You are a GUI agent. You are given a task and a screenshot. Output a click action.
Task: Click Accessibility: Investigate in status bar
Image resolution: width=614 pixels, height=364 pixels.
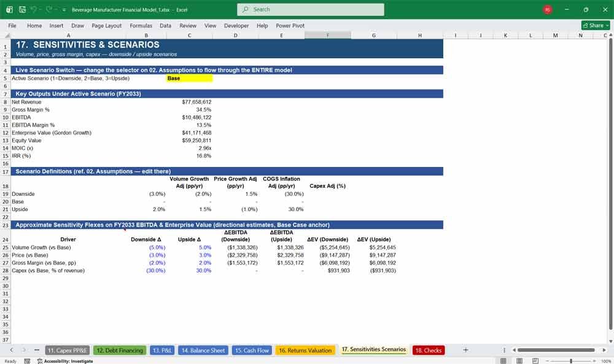(x=65, y=361)
